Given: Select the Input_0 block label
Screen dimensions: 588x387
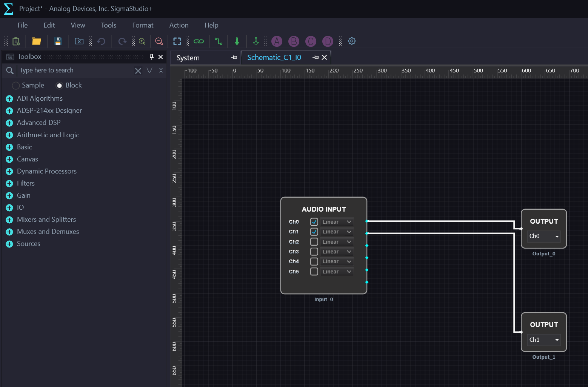Looking at the screenshot, I should 324,299.
